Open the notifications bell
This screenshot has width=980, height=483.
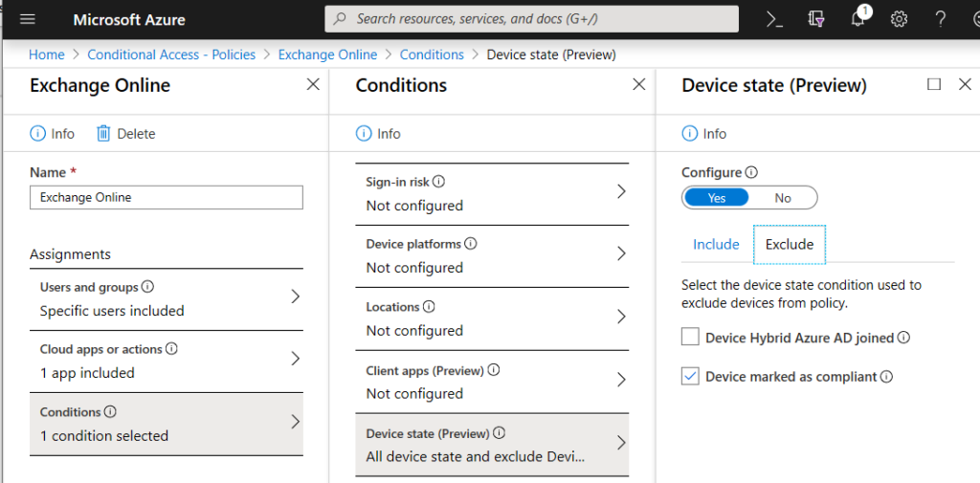point(858,19)
